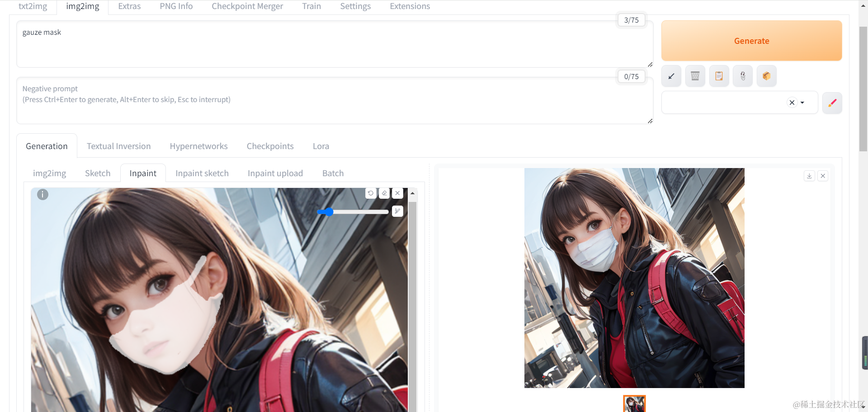868x412 pixels.
Task: Click the brush size slider handle
Action: pos(329,211)
